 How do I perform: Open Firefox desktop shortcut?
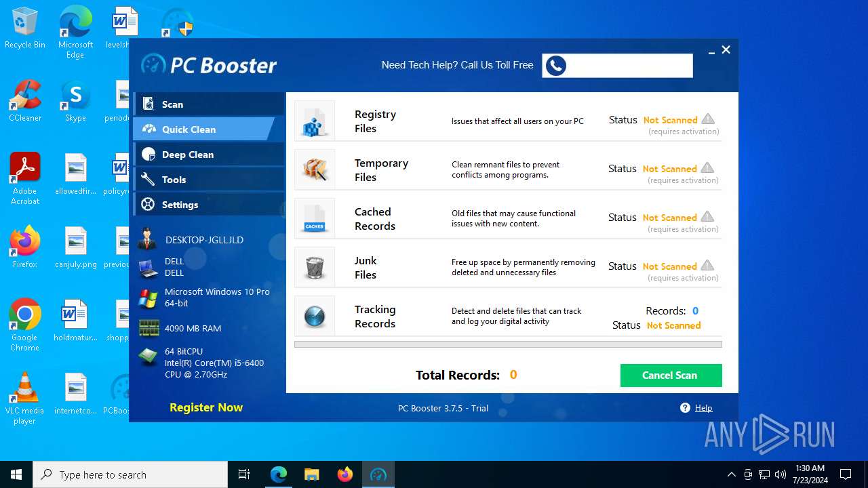coord(25,247)
